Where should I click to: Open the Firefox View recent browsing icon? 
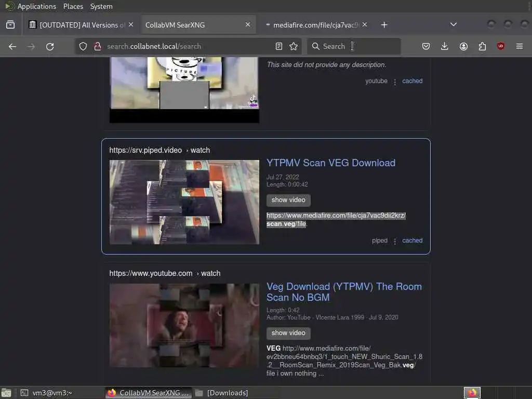10,25
